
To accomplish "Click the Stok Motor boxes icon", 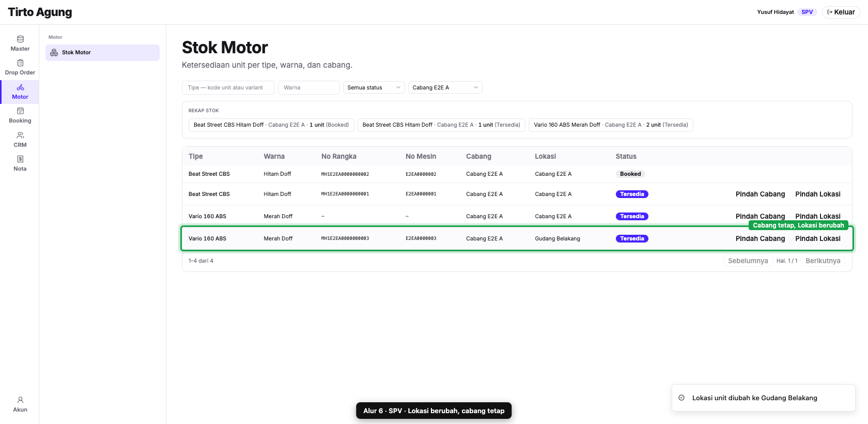I will [x=54, y=53].
